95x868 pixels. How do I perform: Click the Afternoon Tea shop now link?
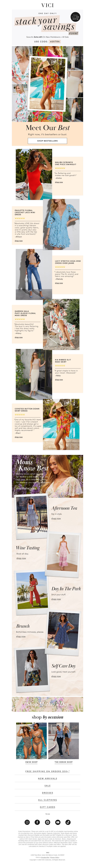coord(56,519)
